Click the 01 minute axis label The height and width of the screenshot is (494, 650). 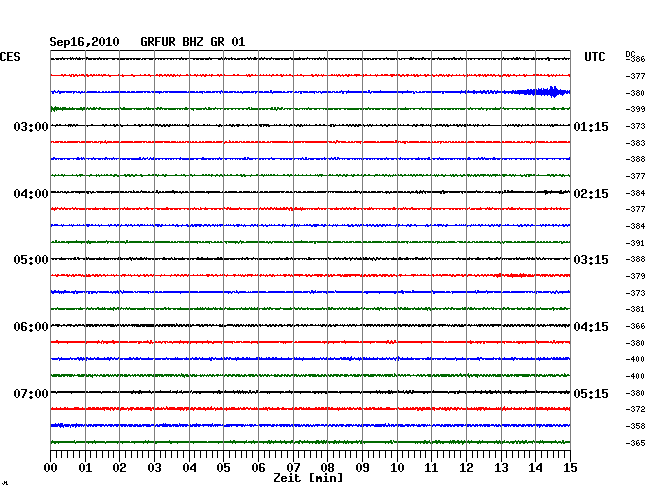85,468
